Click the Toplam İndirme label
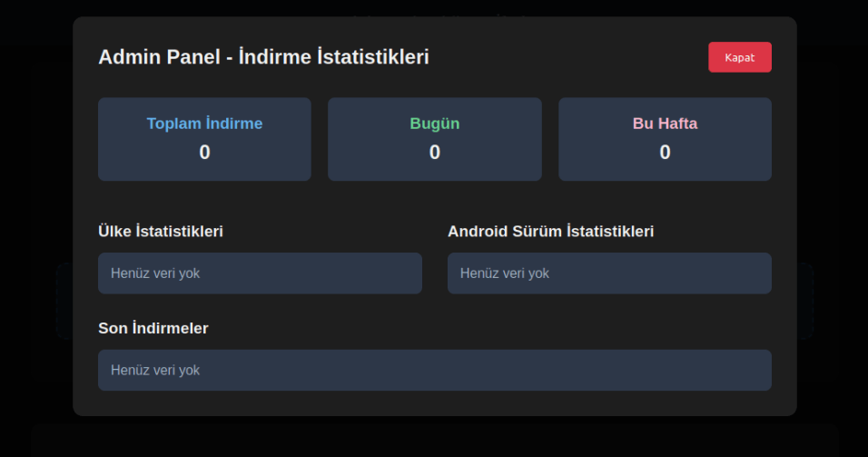This screenshot has width=868, height=457. 204,124
